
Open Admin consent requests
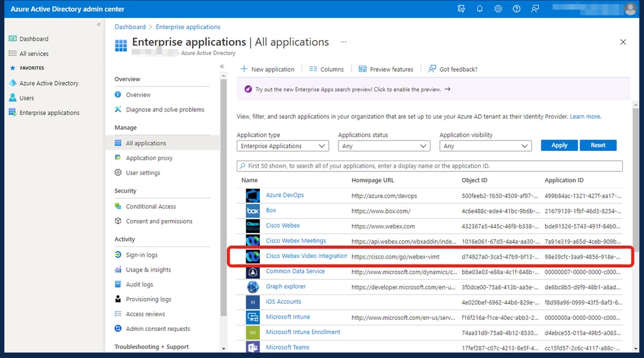[x=158, y=329]
